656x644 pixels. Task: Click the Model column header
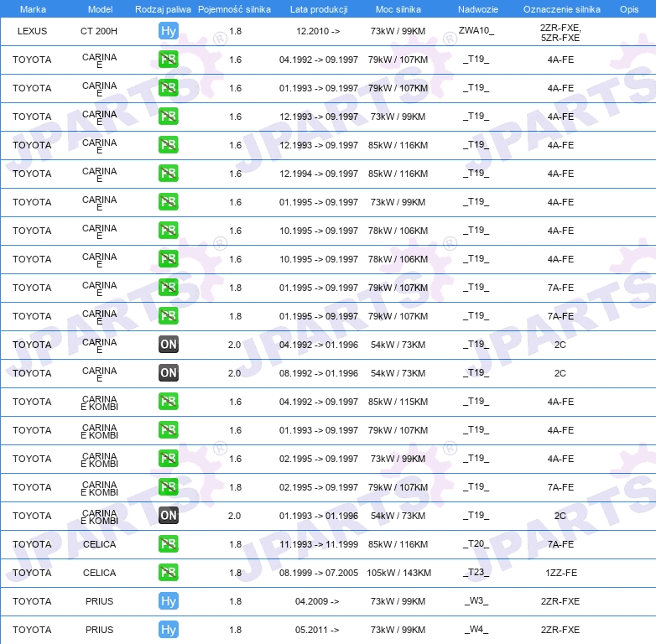pyautogui.click(x=101, y=9)
